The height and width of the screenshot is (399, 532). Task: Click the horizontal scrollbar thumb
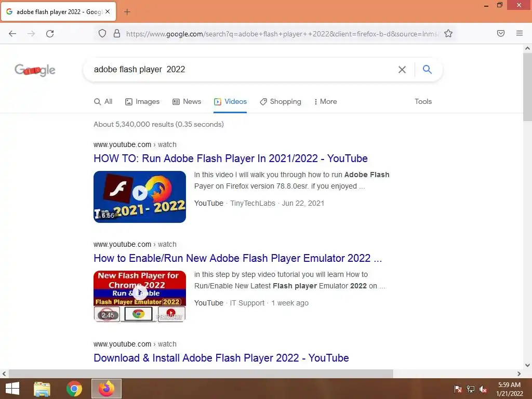(x=201, y=374)
